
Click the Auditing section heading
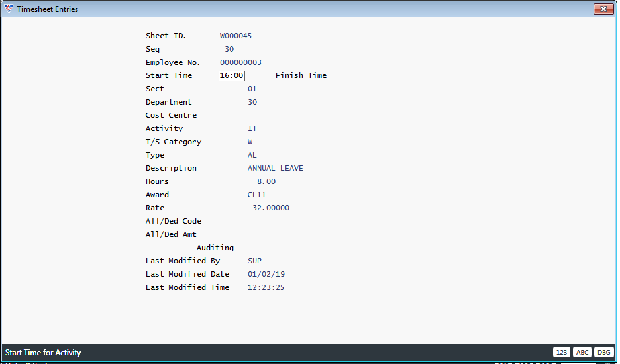215,248
